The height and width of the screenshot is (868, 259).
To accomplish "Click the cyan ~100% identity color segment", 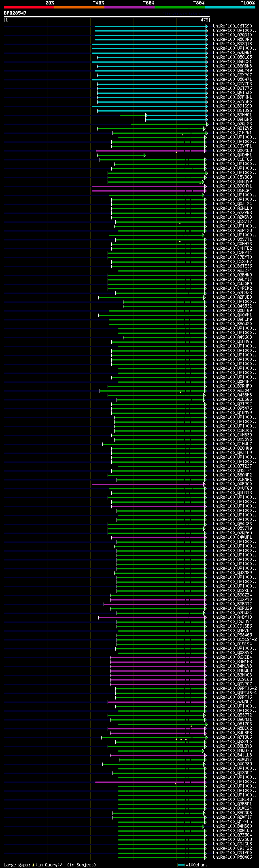I will (230, 7).
